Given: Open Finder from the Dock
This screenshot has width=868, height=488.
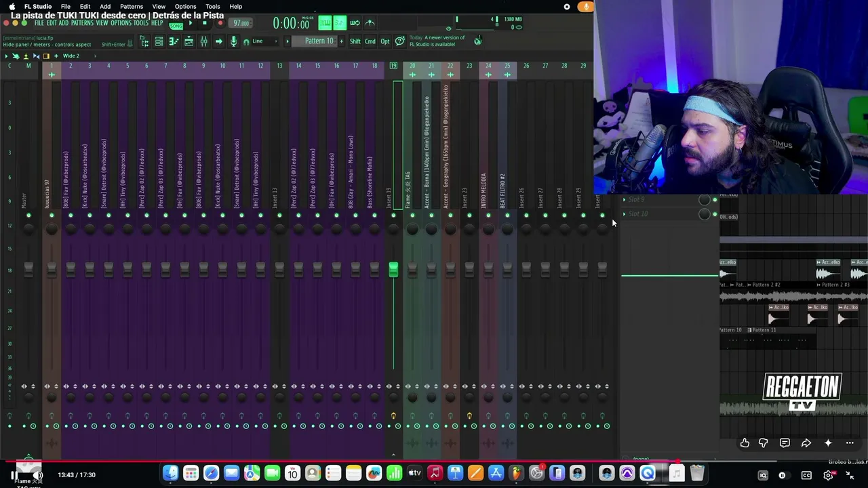Looking at the screenshot, I should 170,473.
